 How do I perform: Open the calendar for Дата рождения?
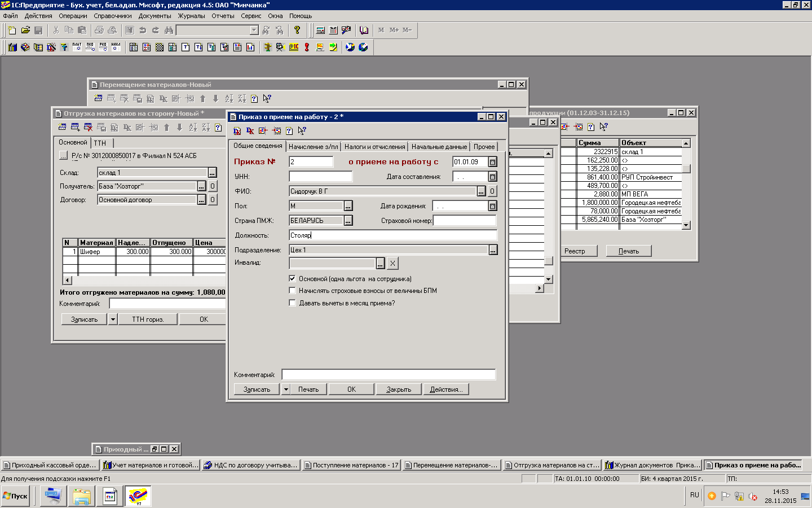[x=492, y=206]
